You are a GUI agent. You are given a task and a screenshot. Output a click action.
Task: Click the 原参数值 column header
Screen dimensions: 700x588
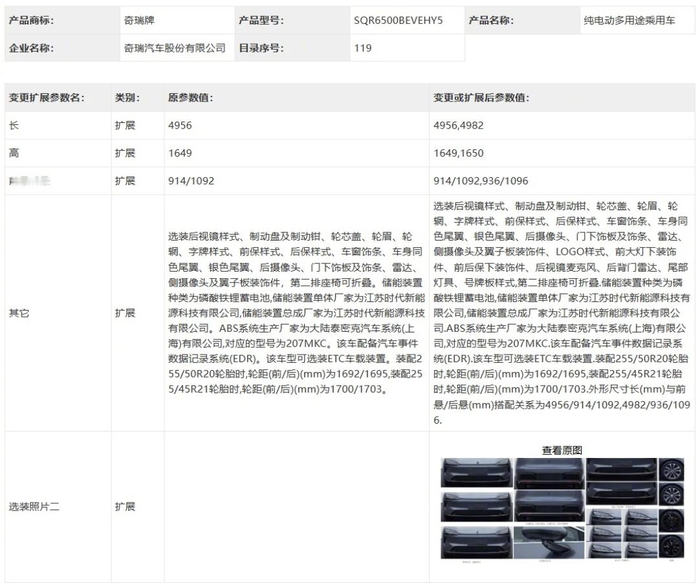190,97
